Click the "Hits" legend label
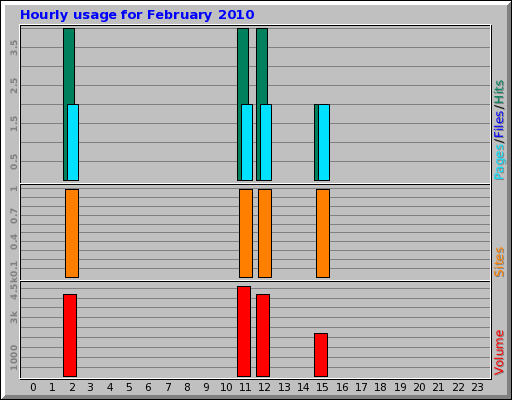The height and width of the screenshot is (400, 512). pos(499,92)
